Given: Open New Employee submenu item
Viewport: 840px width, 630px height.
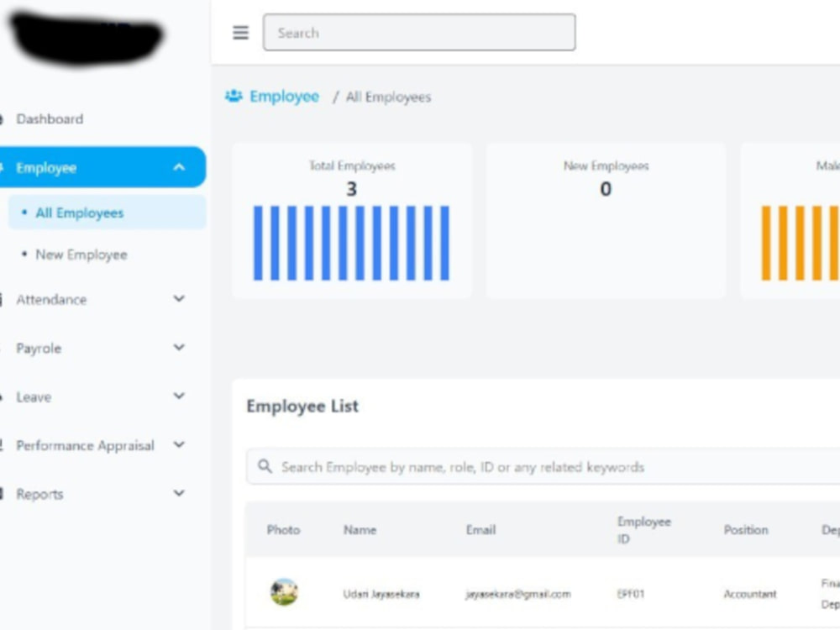Looking at the screenshot, I should point(81,255).
